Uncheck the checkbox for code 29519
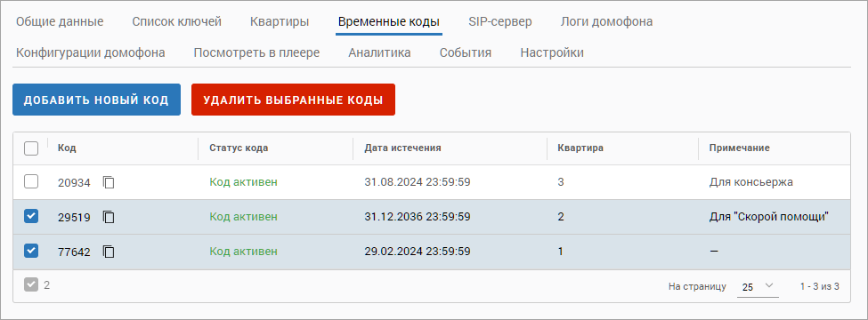This screenshot has width=868, height=320. click(x=31, y=216)
